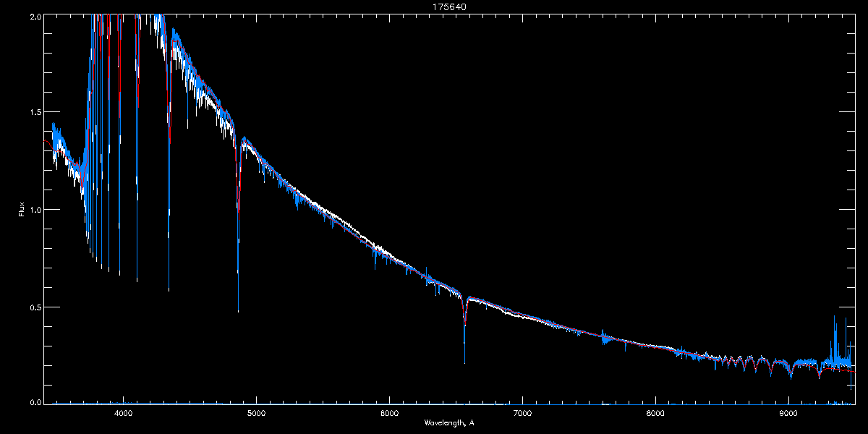Click the 0.0 flux tick label
The height and width of the screenshot is (434, 868).
click(x=35, y=402)
